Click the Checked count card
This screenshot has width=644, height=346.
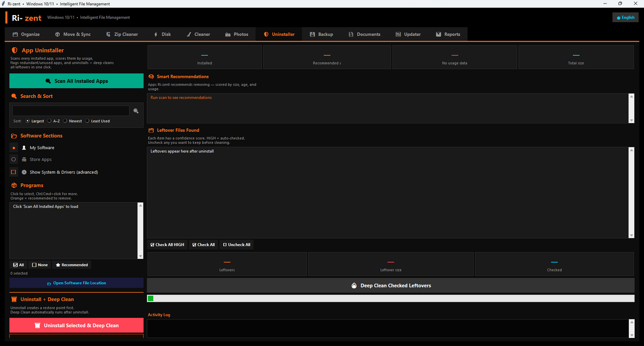[x=554, y=264]
